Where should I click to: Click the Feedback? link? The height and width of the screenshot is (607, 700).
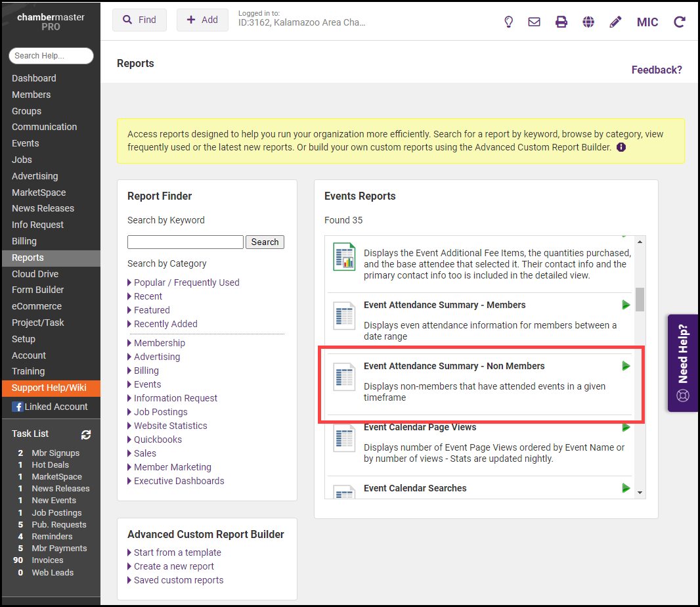[657, 70]
